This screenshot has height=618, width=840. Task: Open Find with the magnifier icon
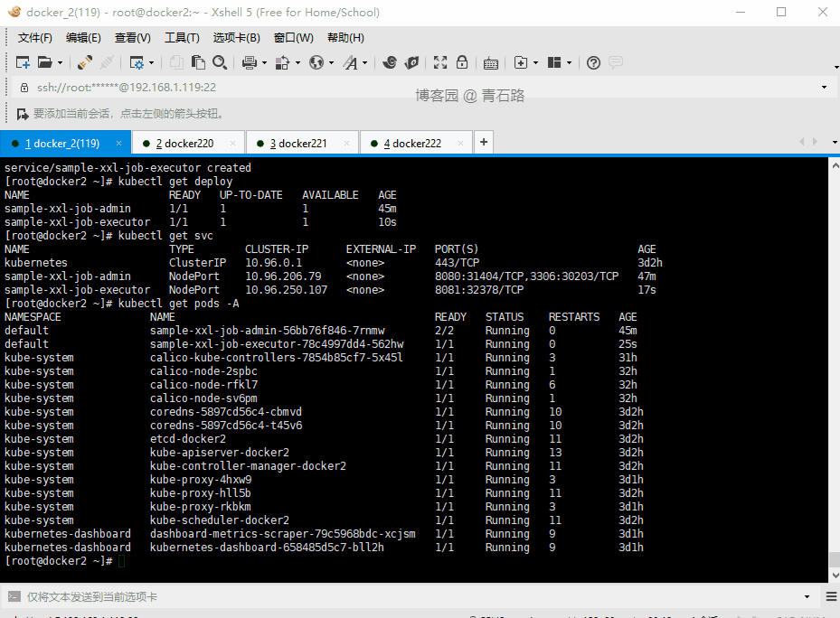tap(220, 62)
